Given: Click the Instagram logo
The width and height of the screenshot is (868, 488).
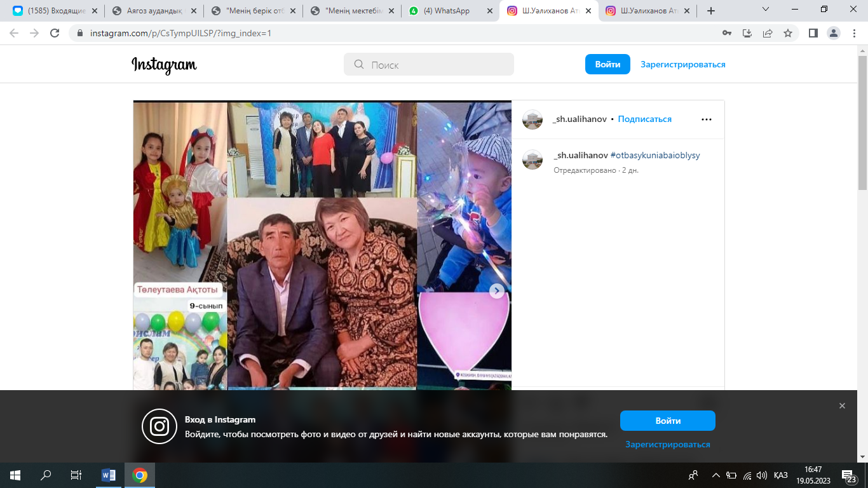Looking at the screenshot, I should point(164,65).
